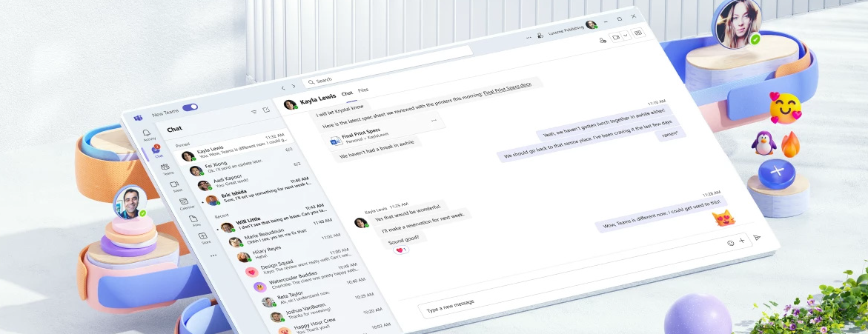Click 'I'll make a reservation for next week' message
868x334 pixels.
pos(424,221)
